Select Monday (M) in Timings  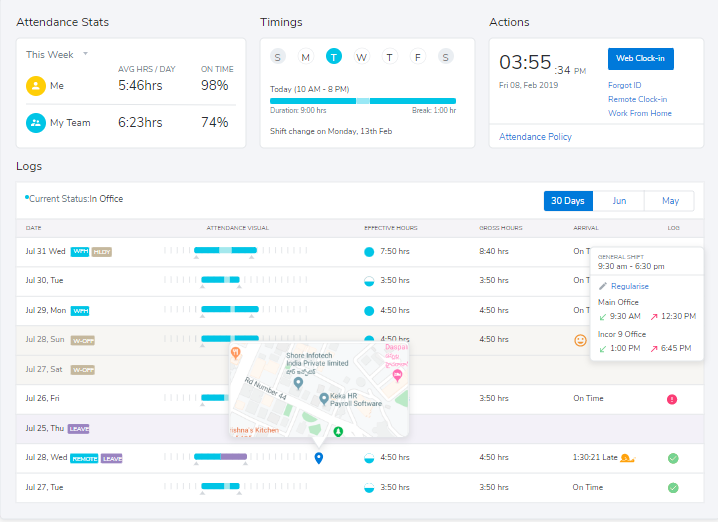(305, 57)
